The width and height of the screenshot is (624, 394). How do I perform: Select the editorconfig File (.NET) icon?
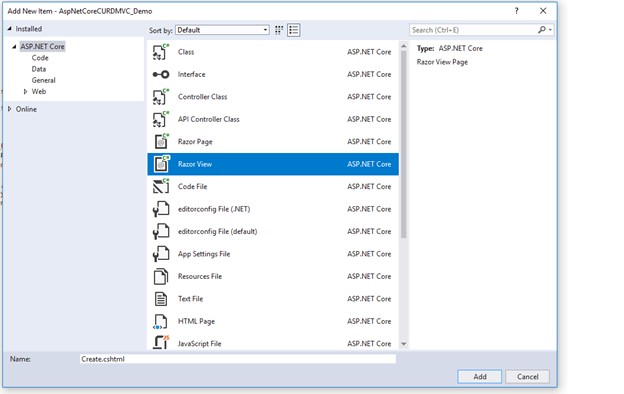click(161, 209)
